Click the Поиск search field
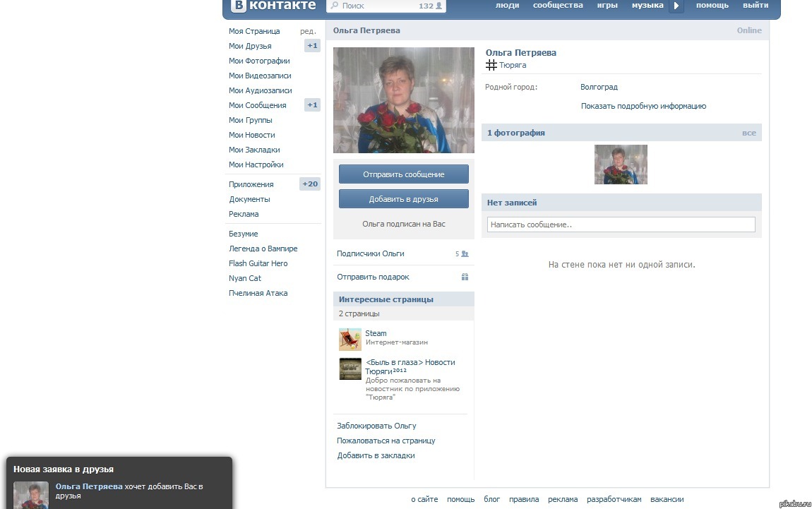 pos(378,6)
